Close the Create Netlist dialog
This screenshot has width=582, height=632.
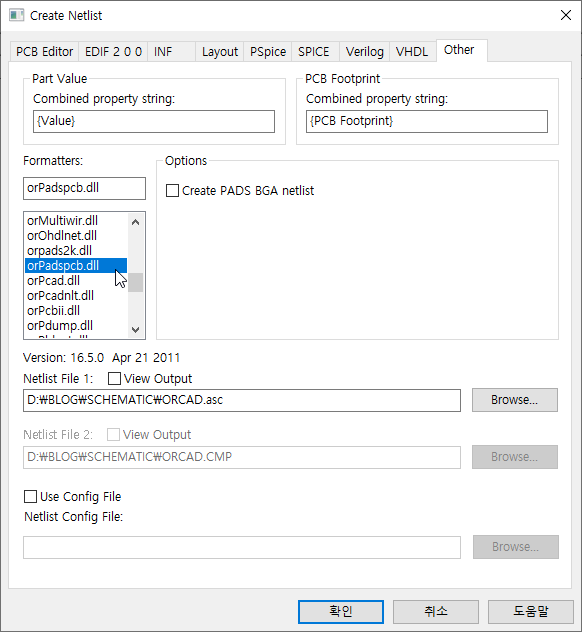(x=566, y=15)
